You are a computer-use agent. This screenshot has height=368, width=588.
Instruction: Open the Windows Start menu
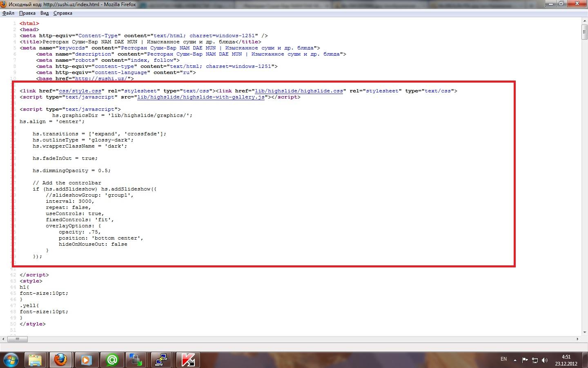pos(11,360)
